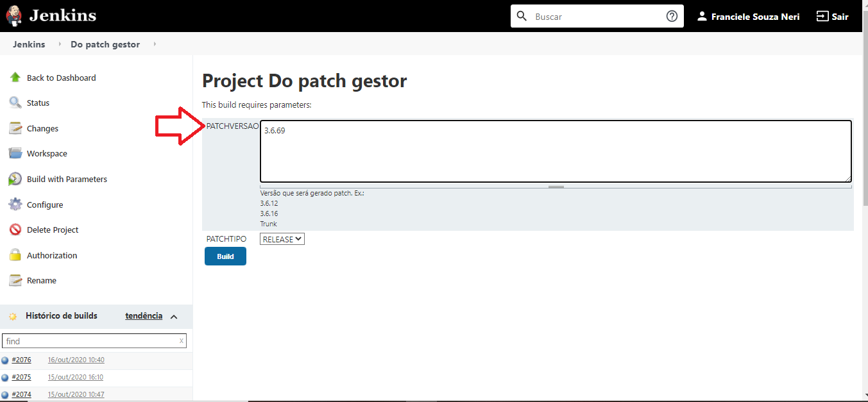This screenshot has height=402, width=868.
Task: Open the Franciele Souza Neri user link
Action: (x=755, y=17)
